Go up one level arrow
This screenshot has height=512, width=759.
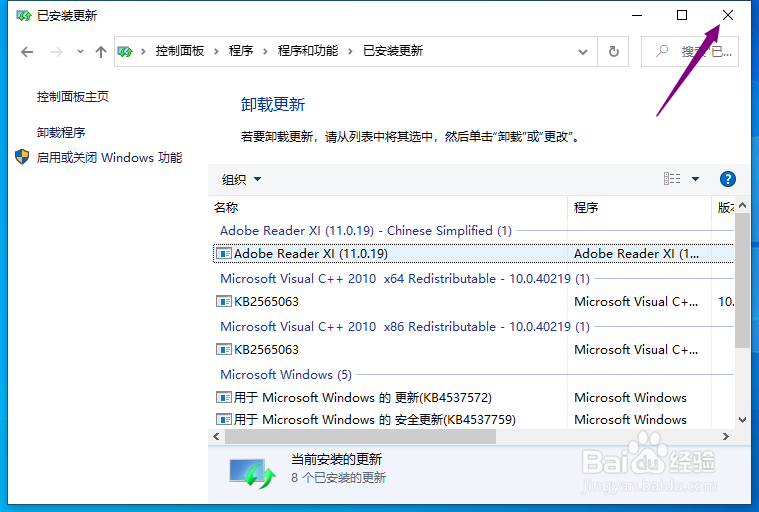[101, 52]
